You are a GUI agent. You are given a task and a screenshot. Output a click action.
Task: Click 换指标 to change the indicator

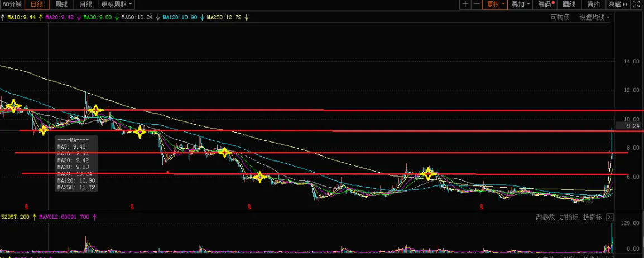point(593,217)
